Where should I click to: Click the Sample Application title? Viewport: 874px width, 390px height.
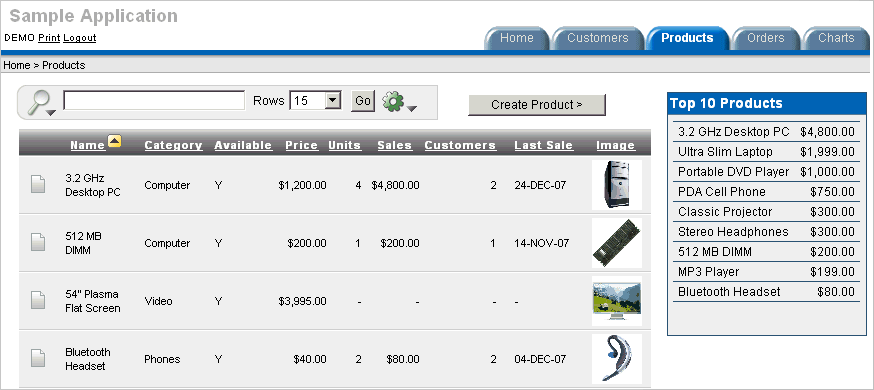tap(94, 16)
